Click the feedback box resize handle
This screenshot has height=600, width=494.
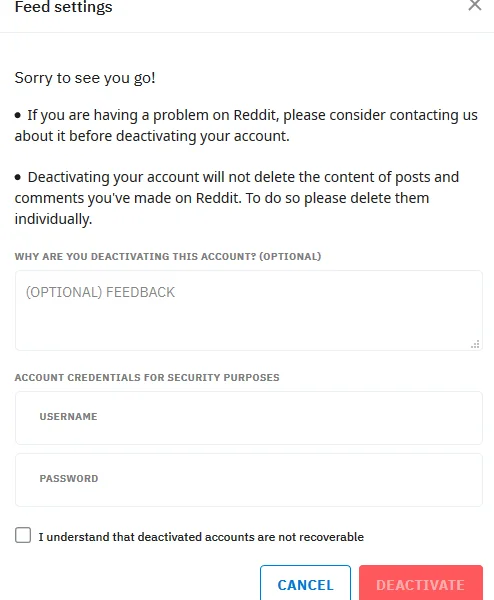tap(475, 344)
